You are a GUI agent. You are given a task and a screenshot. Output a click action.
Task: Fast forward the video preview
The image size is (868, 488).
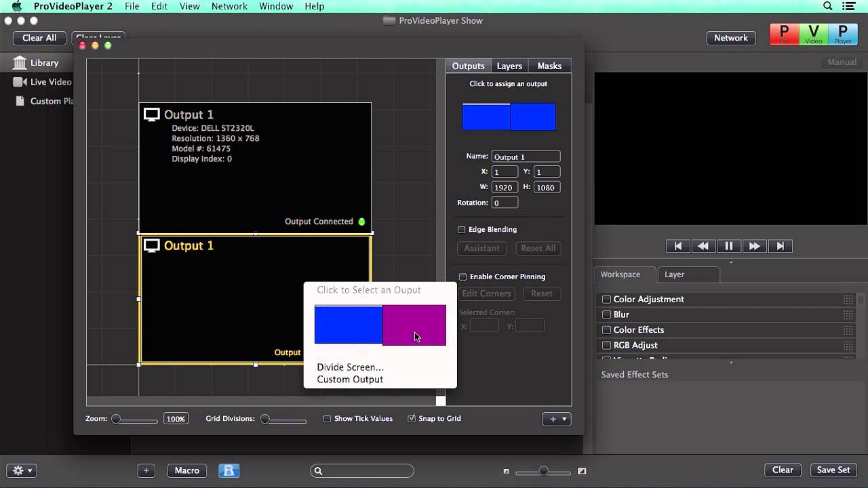(755, 246)
